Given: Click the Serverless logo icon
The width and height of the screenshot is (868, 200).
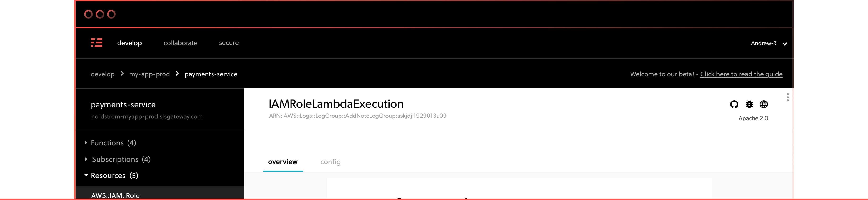Looking at the screenshot, I should coord(97,43).
